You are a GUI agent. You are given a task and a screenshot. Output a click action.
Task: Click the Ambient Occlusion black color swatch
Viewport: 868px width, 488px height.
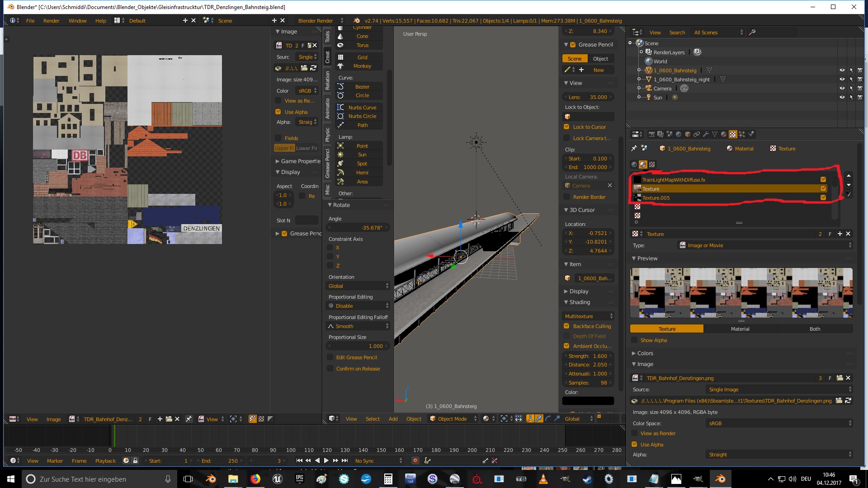(588, 401)
